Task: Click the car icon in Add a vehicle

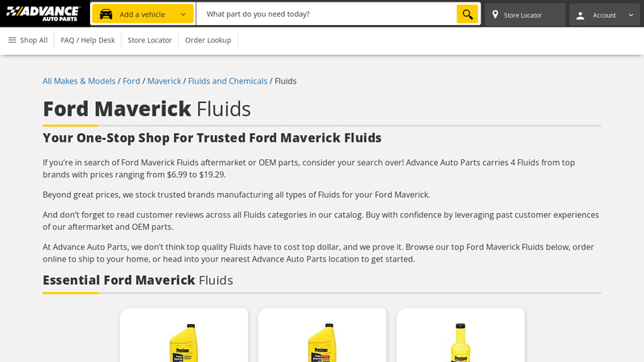Action: [106, 14]
